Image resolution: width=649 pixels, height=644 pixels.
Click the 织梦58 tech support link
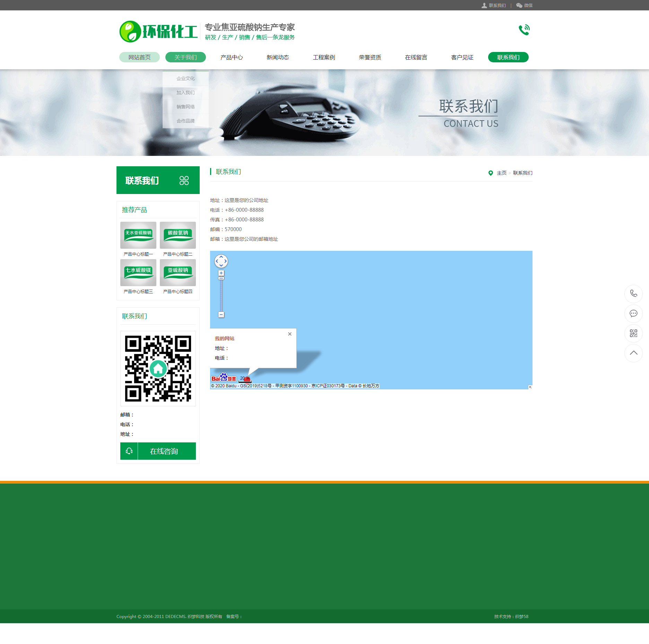[522, 616]
